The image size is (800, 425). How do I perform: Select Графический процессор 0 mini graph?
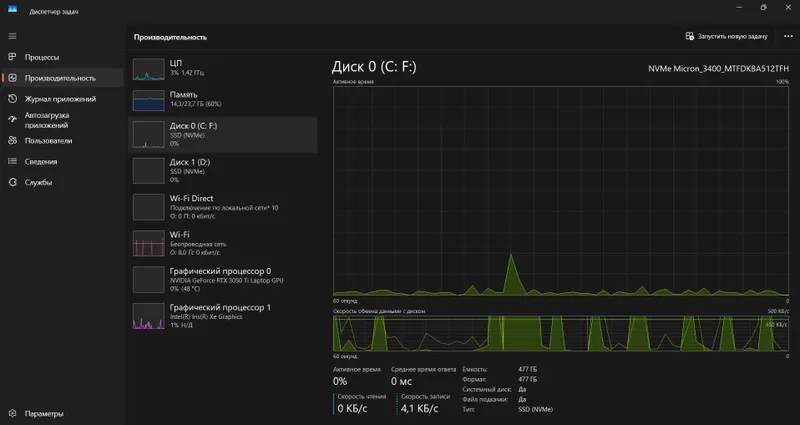click(148, 280)
